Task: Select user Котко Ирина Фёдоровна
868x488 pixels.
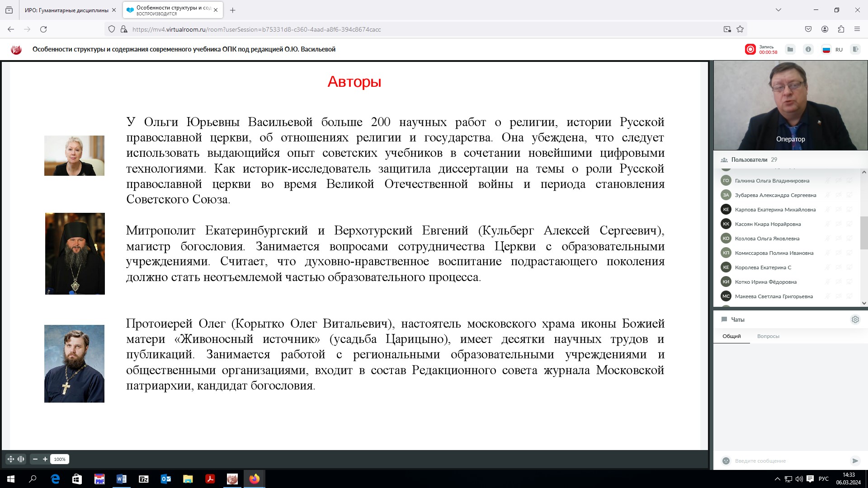Action: coord(765,282)
